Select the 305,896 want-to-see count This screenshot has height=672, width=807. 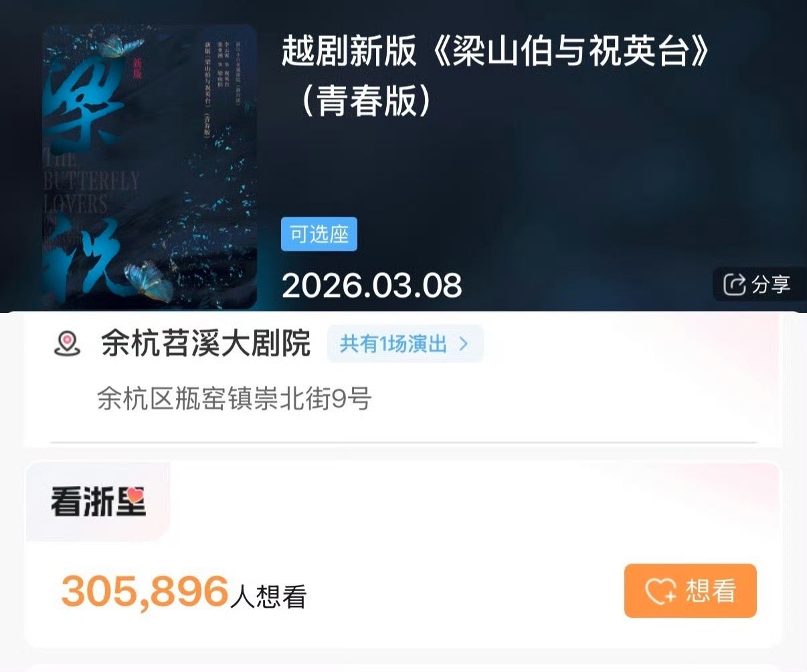point(145,591)
